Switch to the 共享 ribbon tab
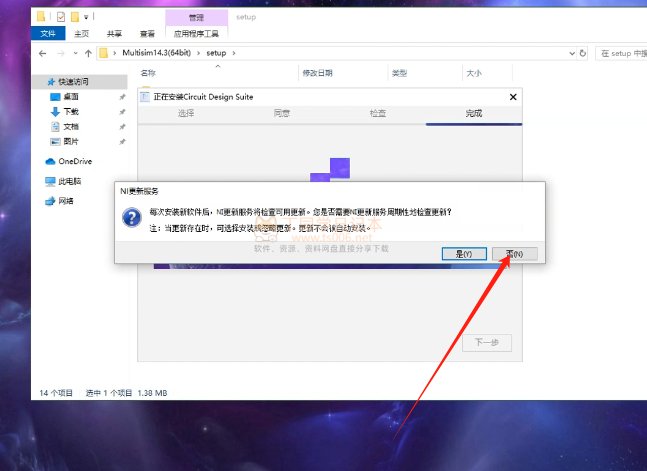 click(x=114, y=33)
